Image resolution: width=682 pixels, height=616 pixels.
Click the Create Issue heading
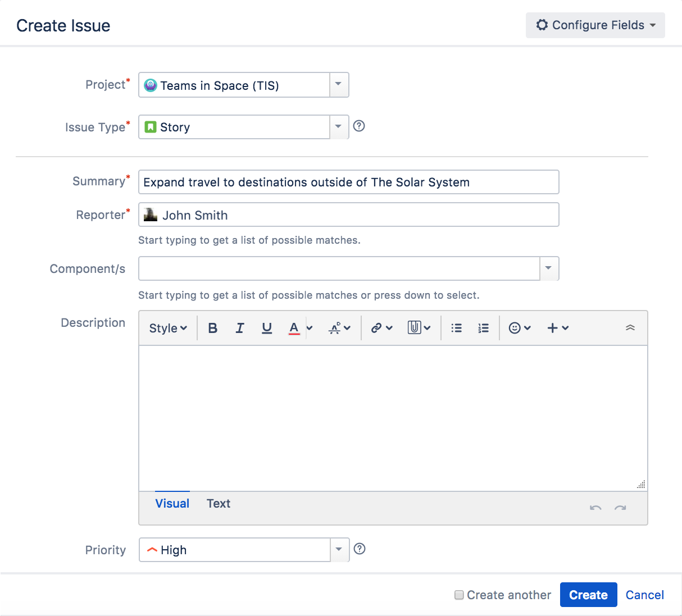[63, 25]
